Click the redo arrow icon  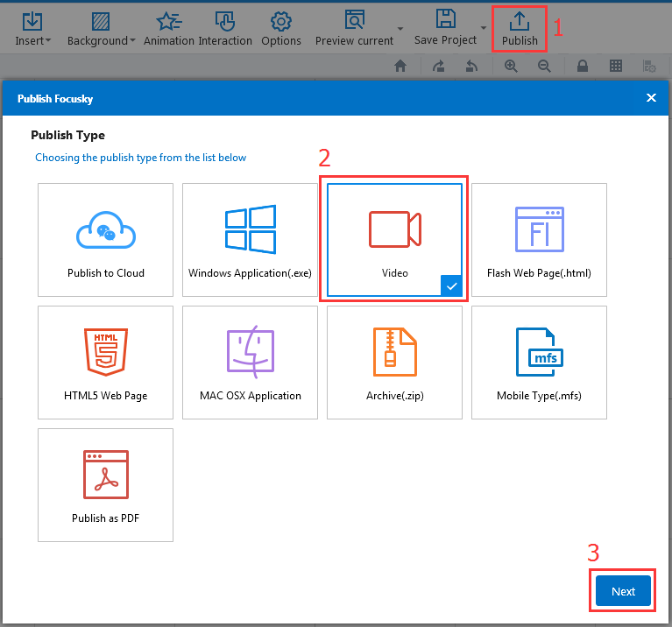(438, 66)
